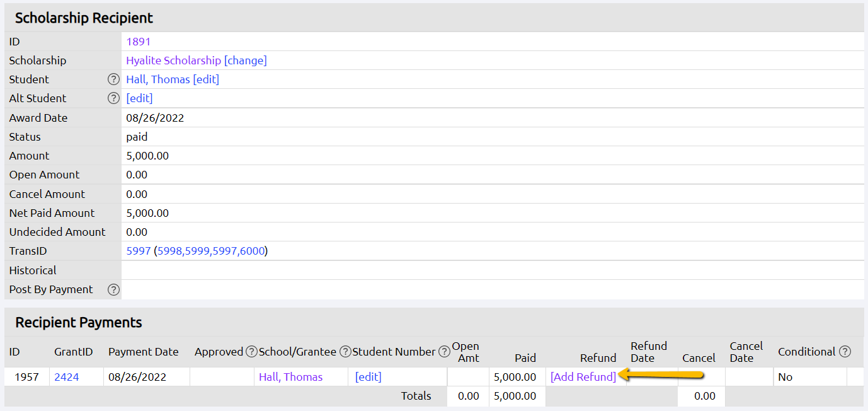The width and height of the screenshot is (868, 411).
Task: Click [edit] in Student Number column
Action: [x=368, y=377]
